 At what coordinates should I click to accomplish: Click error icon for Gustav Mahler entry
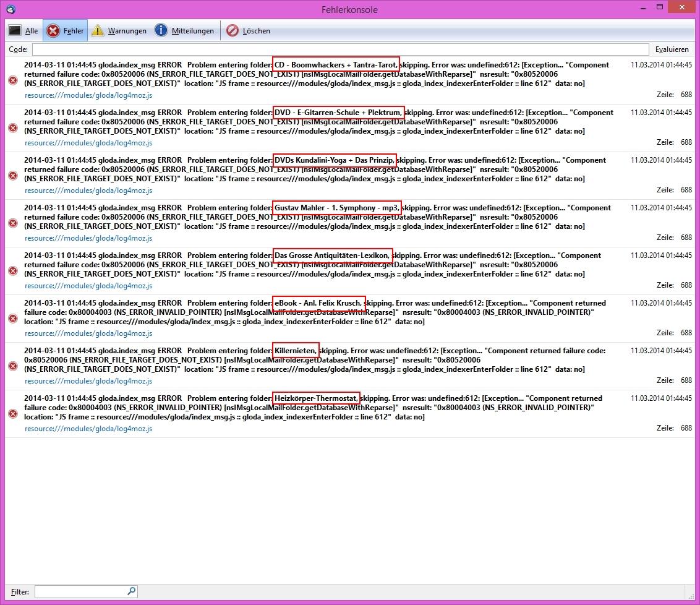coord(13,223)
